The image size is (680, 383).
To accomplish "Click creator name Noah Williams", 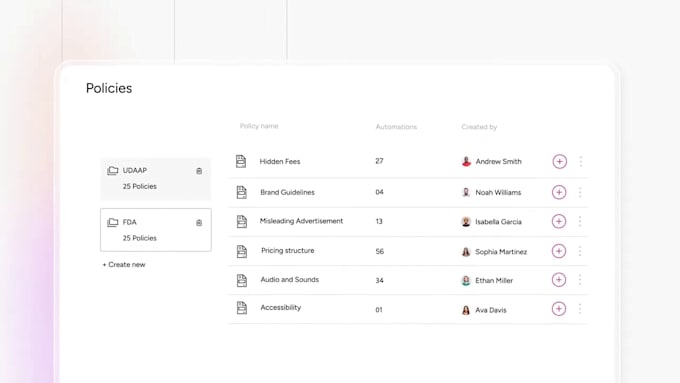I will (498, 193).
